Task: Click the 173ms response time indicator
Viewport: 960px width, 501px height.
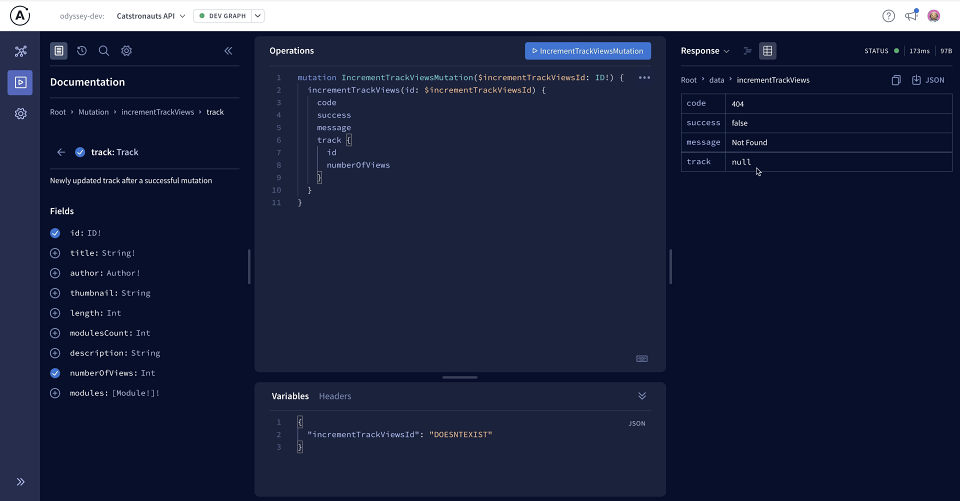Action: pyautogui.click(x=919, y=51)
